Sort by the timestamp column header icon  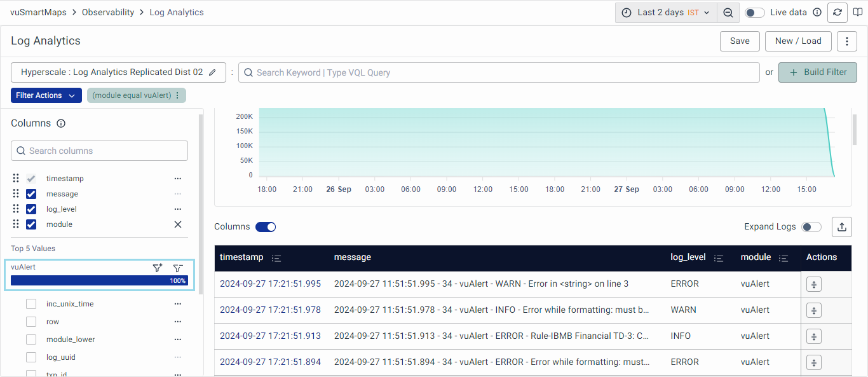pyautogui.click(x=276, y=258)
